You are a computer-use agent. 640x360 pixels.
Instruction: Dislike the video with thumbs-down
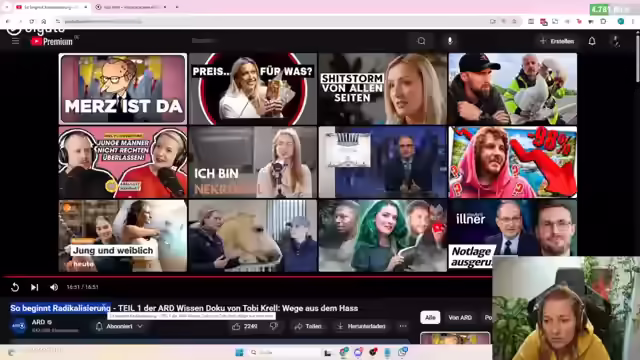[274, 326]
